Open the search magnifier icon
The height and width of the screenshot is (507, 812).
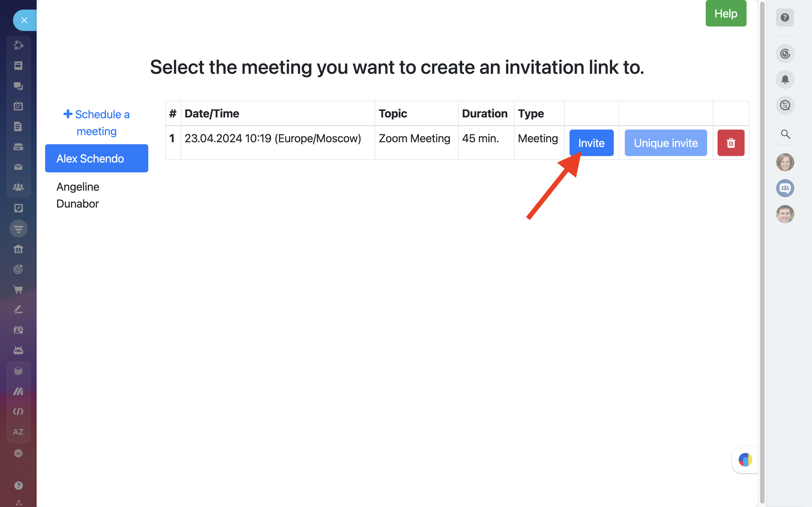coord(785,134)
